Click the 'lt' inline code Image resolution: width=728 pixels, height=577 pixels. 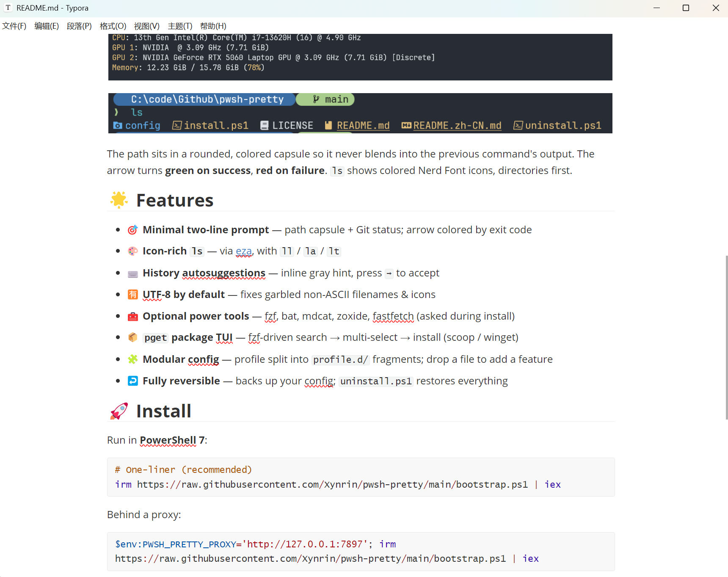click(334, 251)
